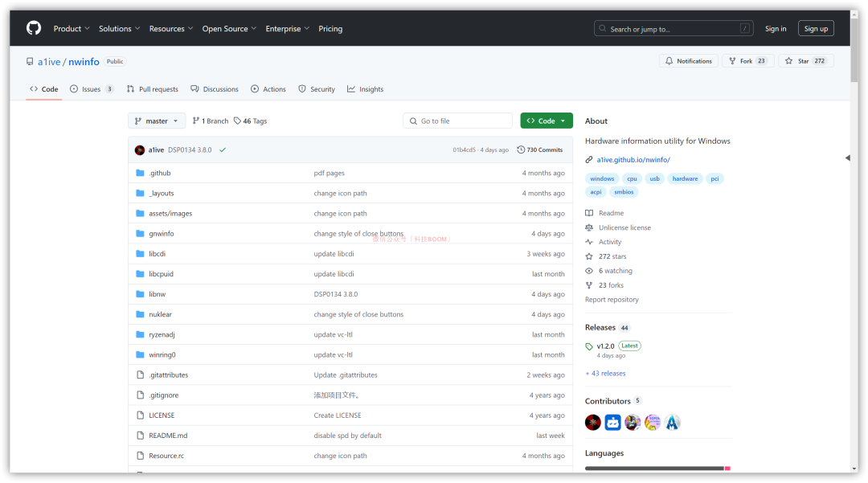Viewport: 868px width, 483px height.
Task: Open the blue robot contributor avatar
Action: (612, 422)
